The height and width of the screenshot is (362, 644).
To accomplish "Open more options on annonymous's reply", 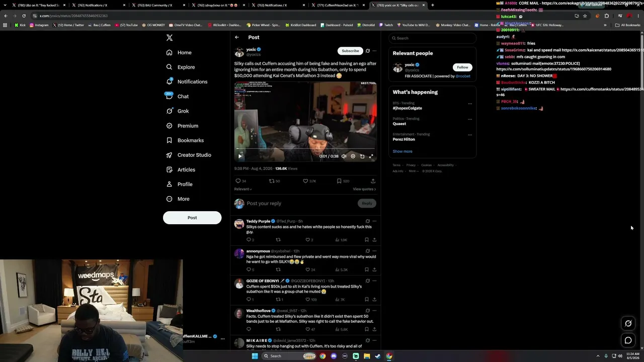I will [374, 251].
